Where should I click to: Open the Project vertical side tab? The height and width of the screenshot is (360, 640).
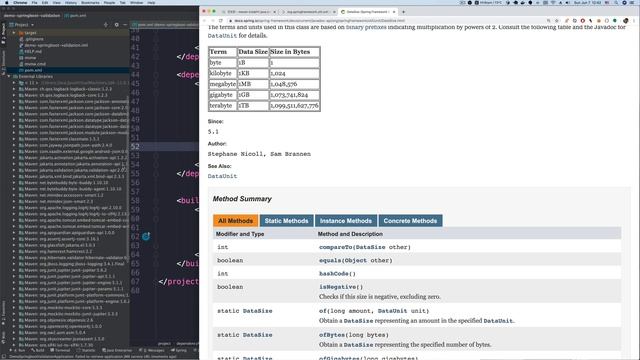[3, 33]
